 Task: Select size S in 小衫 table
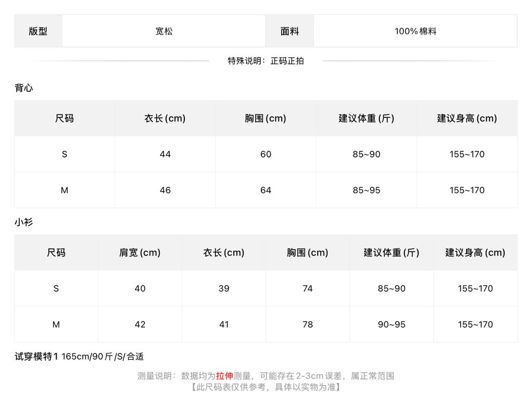(56, 288)
